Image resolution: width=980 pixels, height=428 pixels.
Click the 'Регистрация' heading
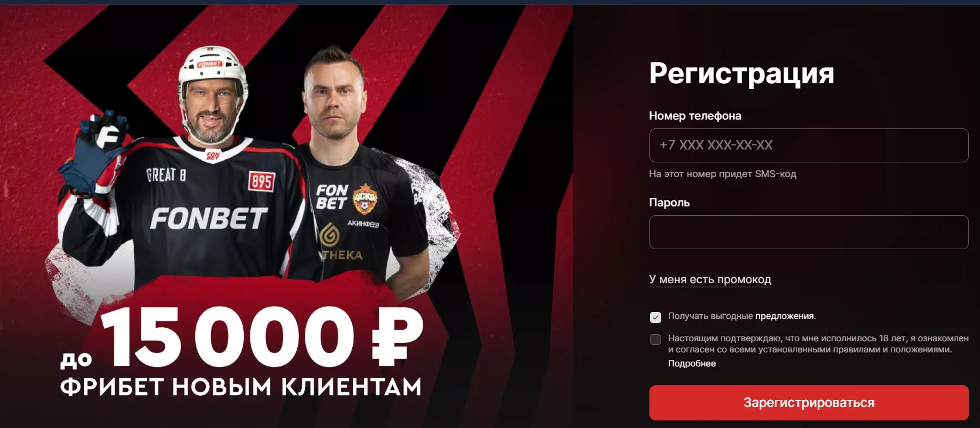[741, 74]
